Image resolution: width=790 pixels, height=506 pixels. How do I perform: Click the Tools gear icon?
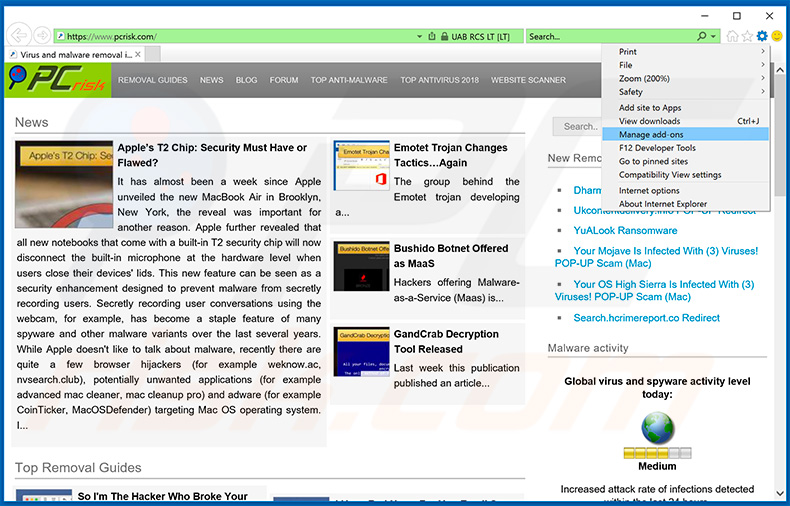[x=762, y=36]
